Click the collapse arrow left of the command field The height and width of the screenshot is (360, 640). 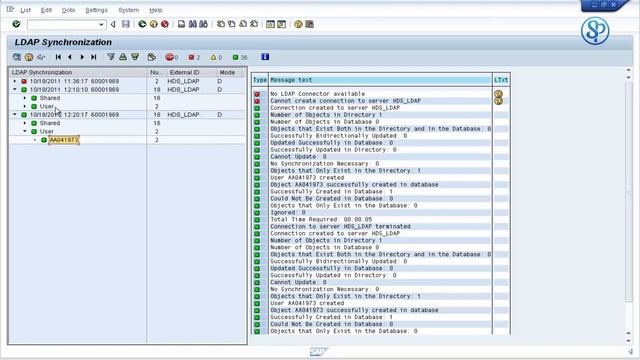[x=113, y=24]
